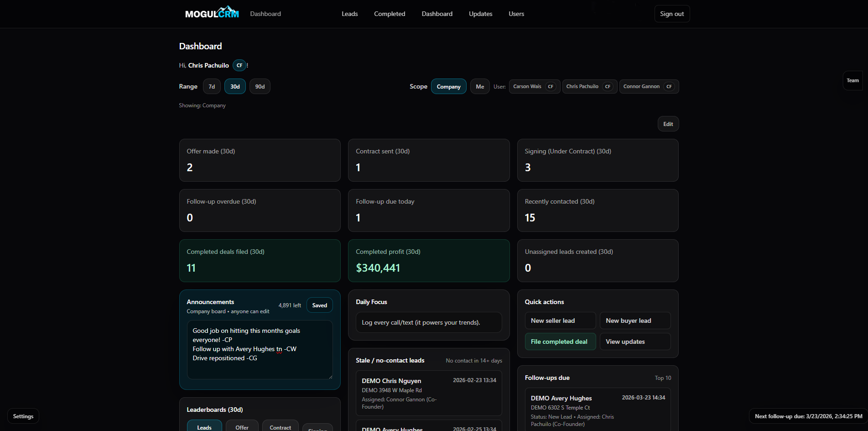Click the CF badge on Connor Gannon's chip
868x431 pixels.
[x=669, y=86]
